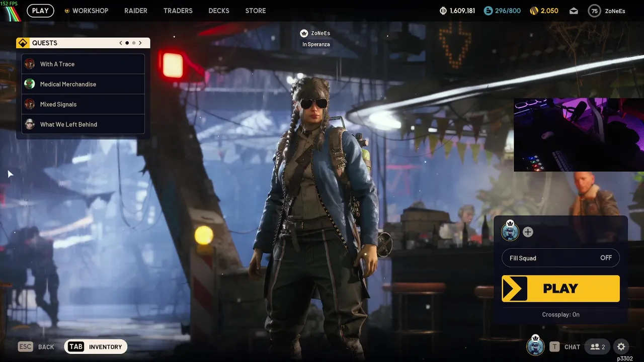This screenshot has width=644, height=362.
Task: Open the TAB INVENTORY button
Action: pyautogui.click(x=96, y=346)
